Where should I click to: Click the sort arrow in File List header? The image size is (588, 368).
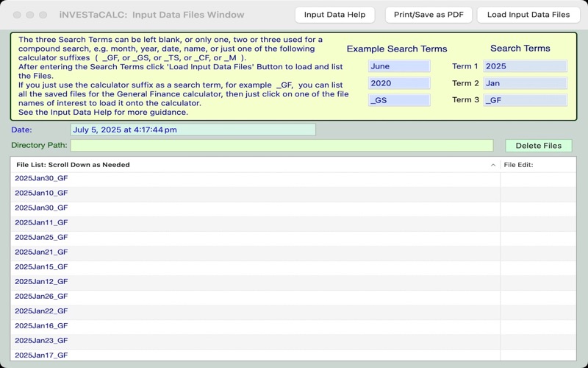coord(492,165)
